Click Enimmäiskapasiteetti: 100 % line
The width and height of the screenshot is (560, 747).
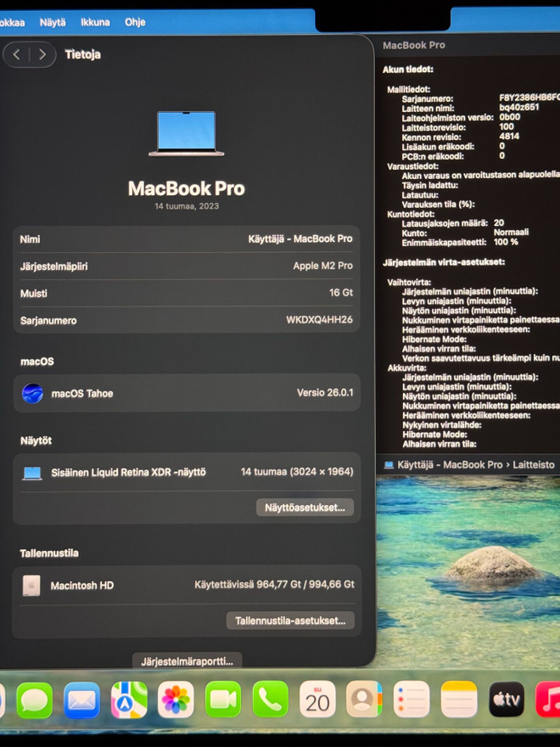(460, 243)
